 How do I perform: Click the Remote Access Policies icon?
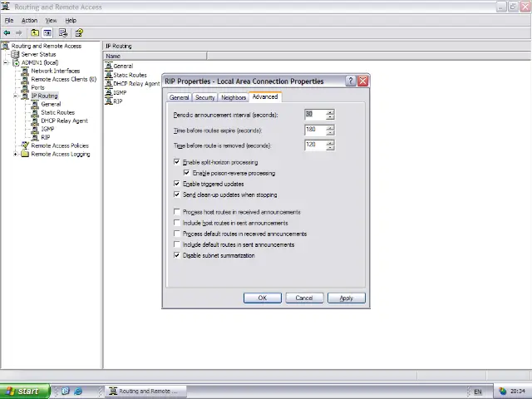(x=25, y=145)
